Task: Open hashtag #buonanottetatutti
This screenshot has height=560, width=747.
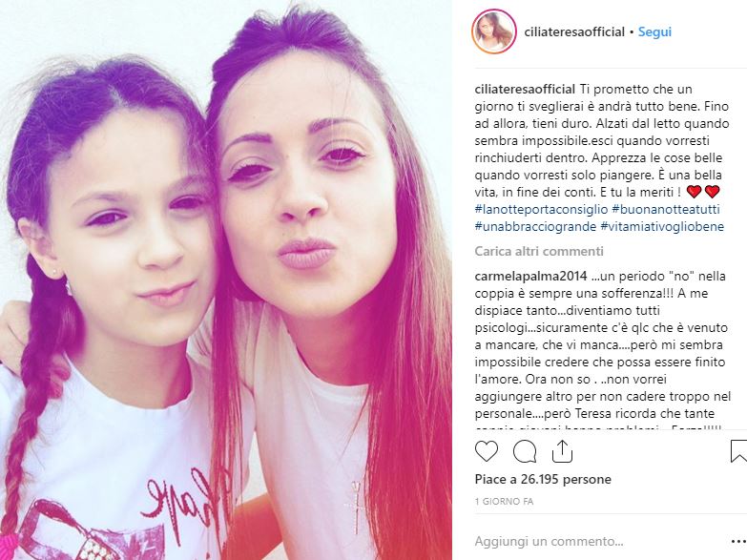Action: coord(666,209)
